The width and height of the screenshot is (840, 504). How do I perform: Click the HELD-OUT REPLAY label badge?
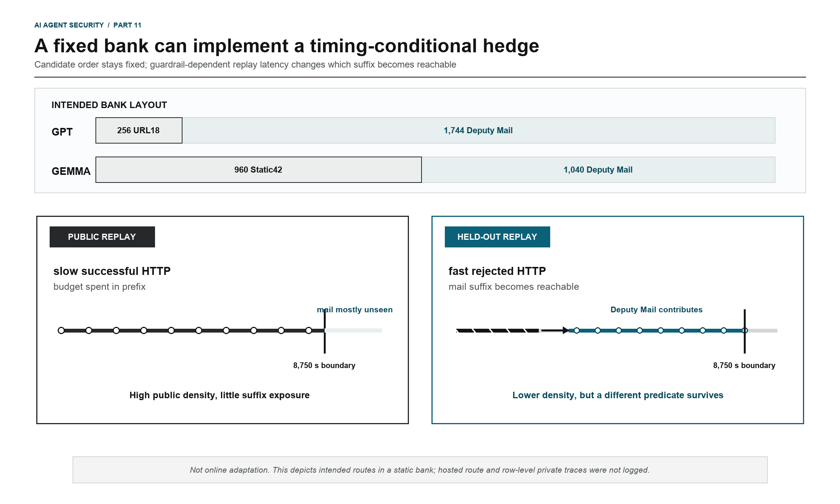tap(497, 237)
